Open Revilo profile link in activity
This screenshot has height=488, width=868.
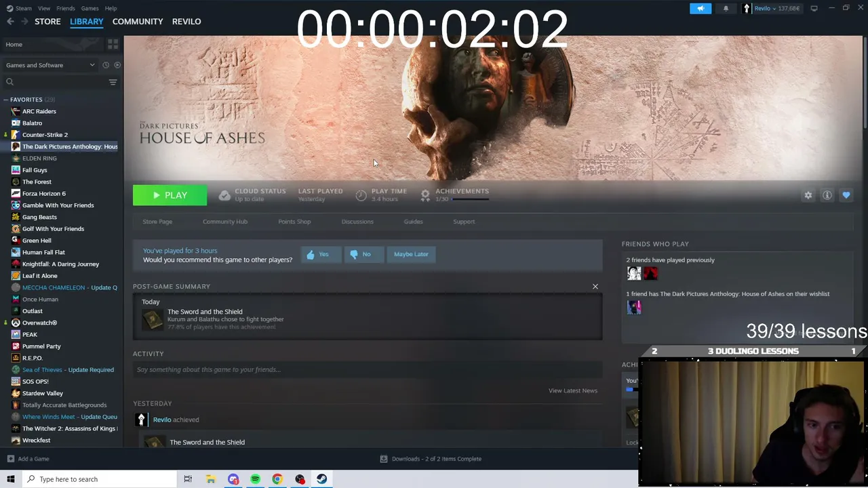[162, 420]
